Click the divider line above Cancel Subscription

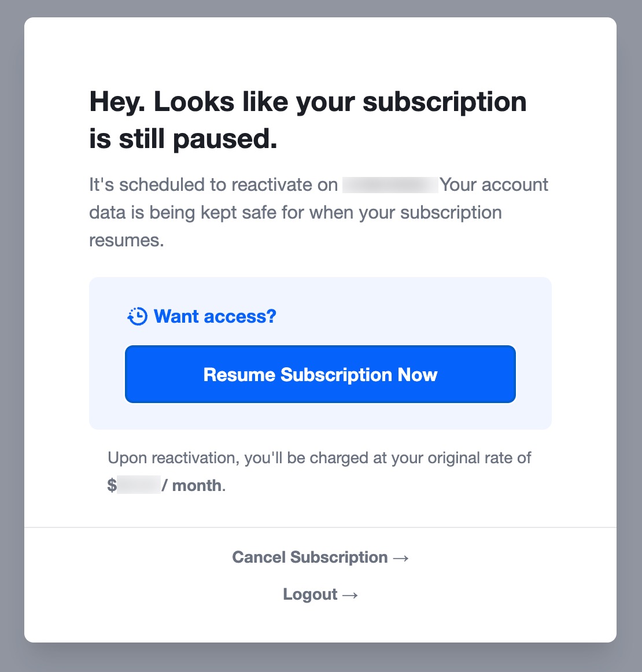[x=320, y=526]
